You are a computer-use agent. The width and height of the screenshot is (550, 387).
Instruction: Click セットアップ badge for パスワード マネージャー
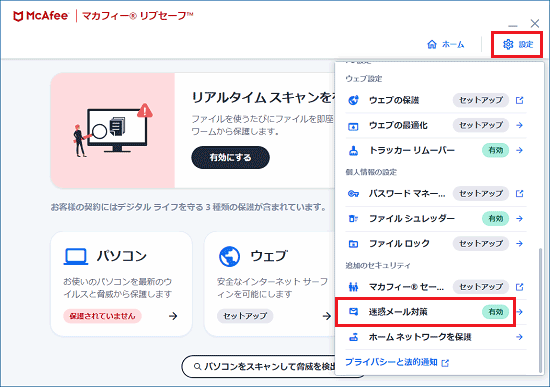point(481,193)
